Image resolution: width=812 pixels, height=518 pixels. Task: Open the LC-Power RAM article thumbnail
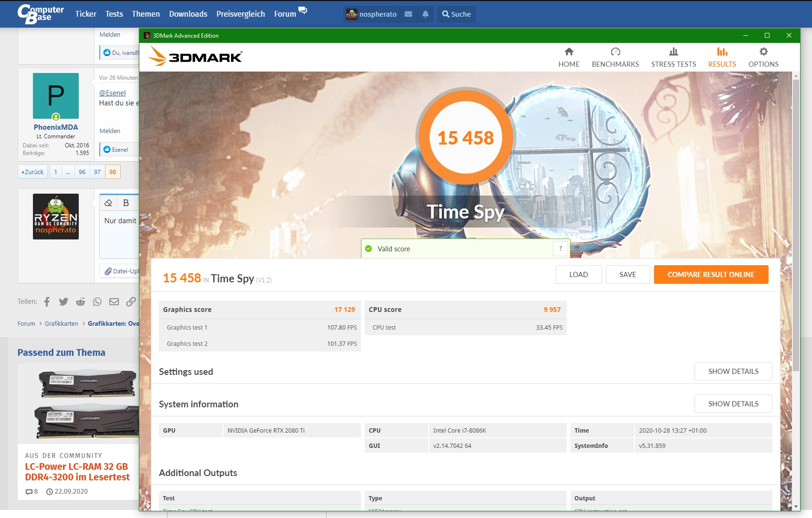(x=78, y=404)
